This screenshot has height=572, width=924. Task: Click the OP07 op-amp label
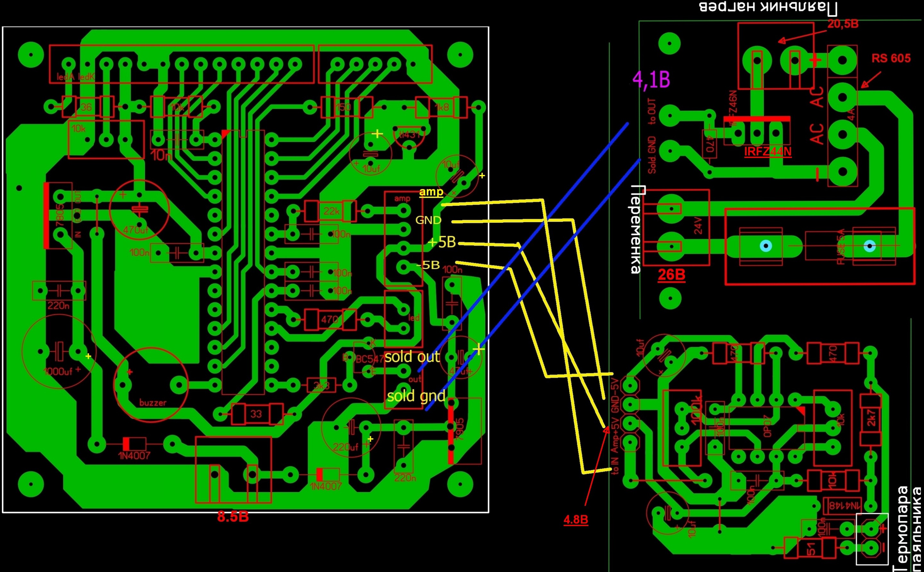point(767,427)
